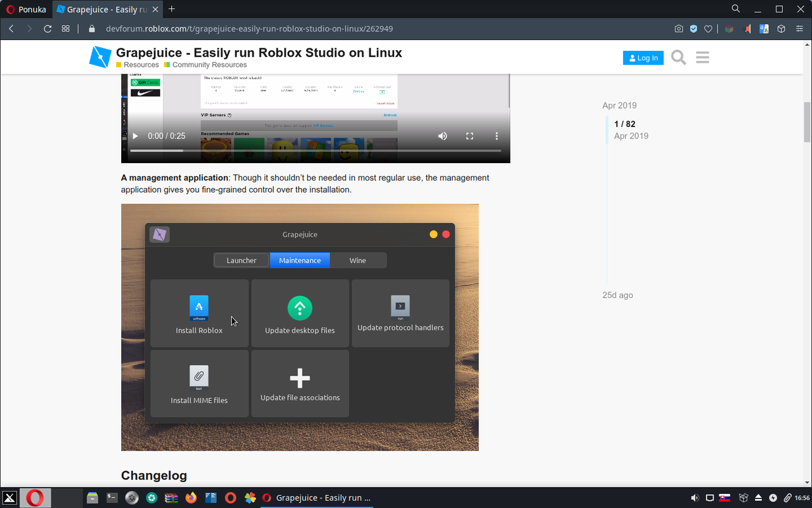Click the 16:56 clock in tray
This screenshot has height=508, width=812.
pyautogui.click(x=802, y=498)
